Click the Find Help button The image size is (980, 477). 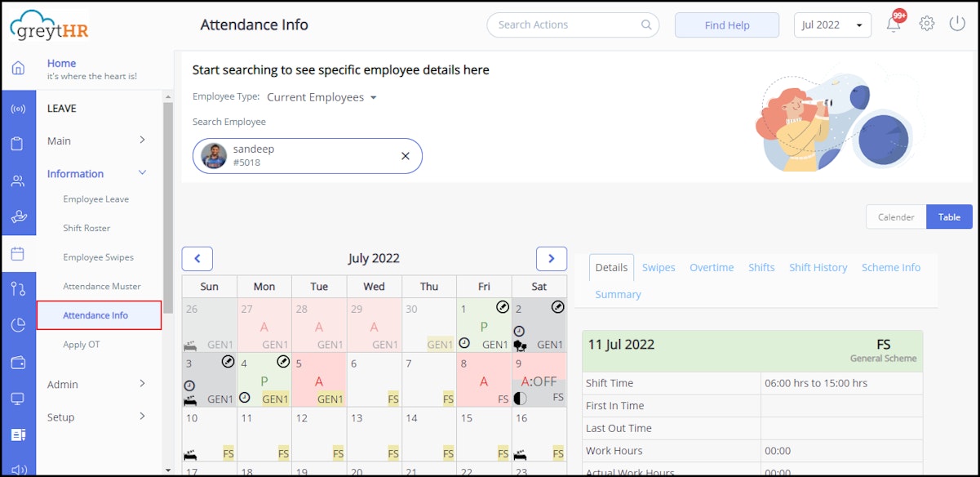(x=726, y=25)
